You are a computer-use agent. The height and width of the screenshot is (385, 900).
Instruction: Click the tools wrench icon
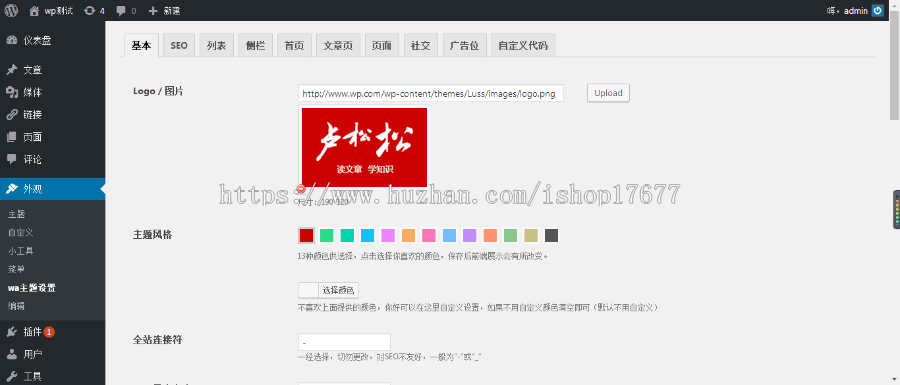[x=11, y=376]
